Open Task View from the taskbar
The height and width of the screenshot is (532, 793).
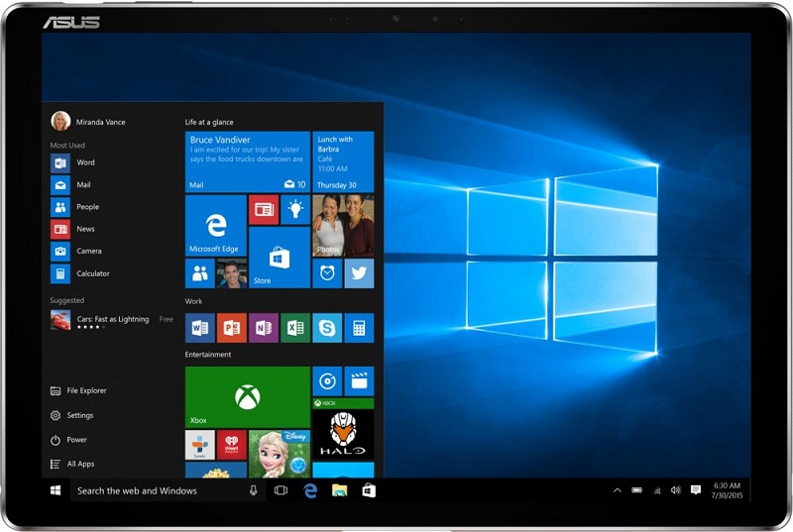[281, 490]
